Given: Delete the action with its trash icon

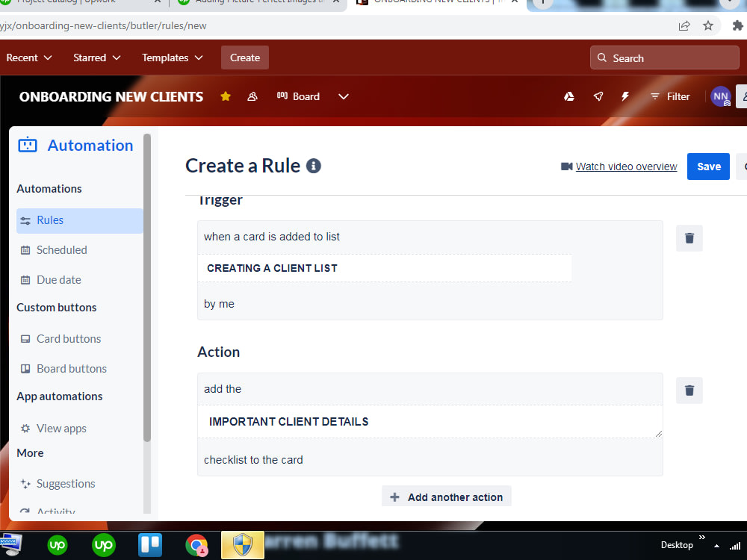Looking at the screenshot, I should click(689, 391).
